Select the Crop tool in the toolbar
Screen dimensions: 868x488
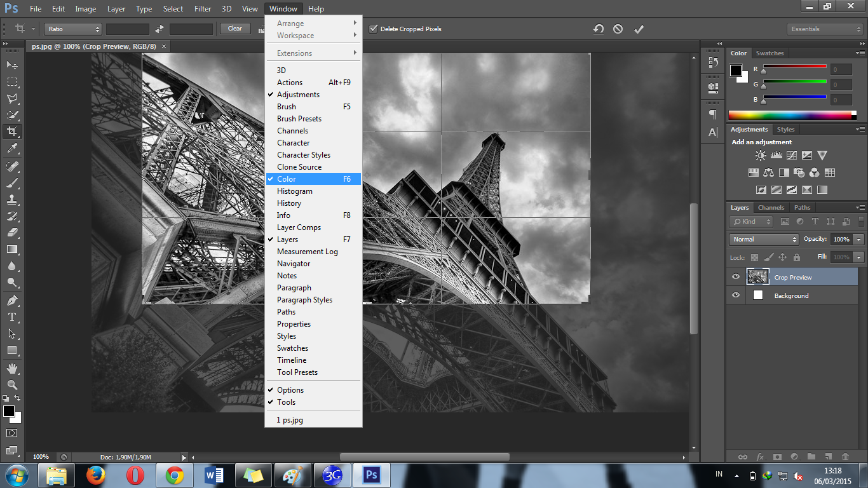(x=11, y=132)
